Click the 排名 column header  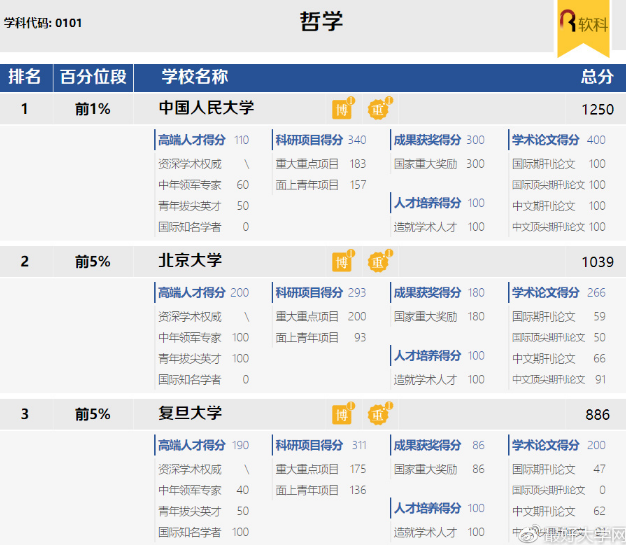coord(25,77)
